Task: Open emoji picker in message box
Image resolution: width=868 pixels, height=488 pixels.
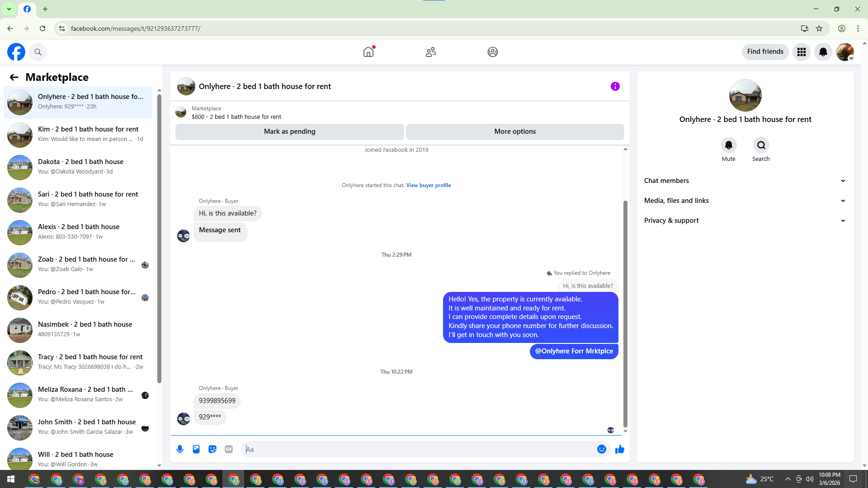Action: pyautogui.click(x=601, y=449)
